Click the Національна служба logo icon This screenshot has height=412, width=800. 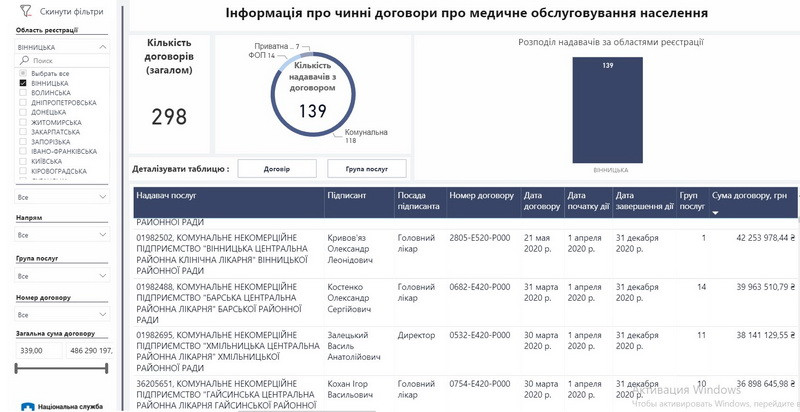(24, 405)
